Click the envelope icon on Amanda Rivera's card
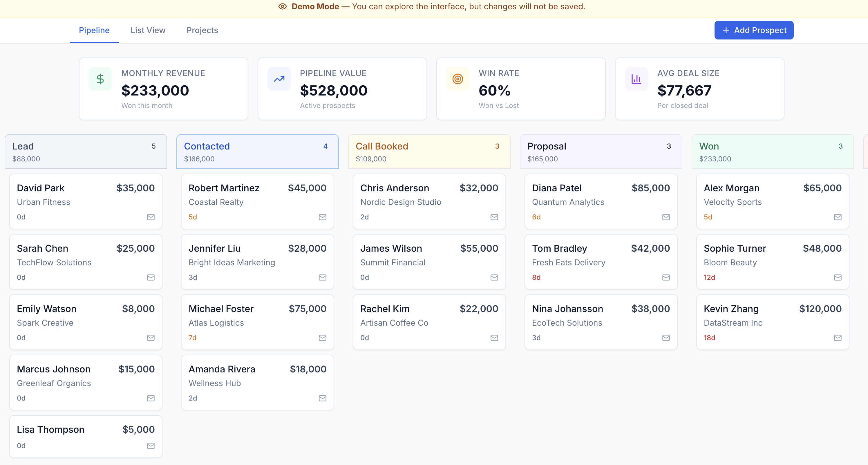The width and height of the screenshot is (868, 465). point(323,398)
